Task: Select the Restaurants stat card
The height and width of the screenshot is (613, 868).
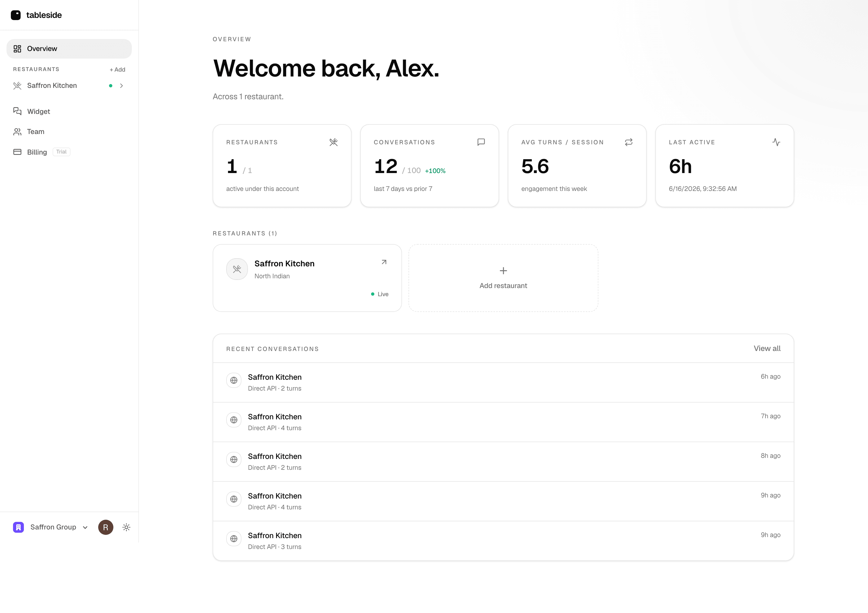Action: 282,165
